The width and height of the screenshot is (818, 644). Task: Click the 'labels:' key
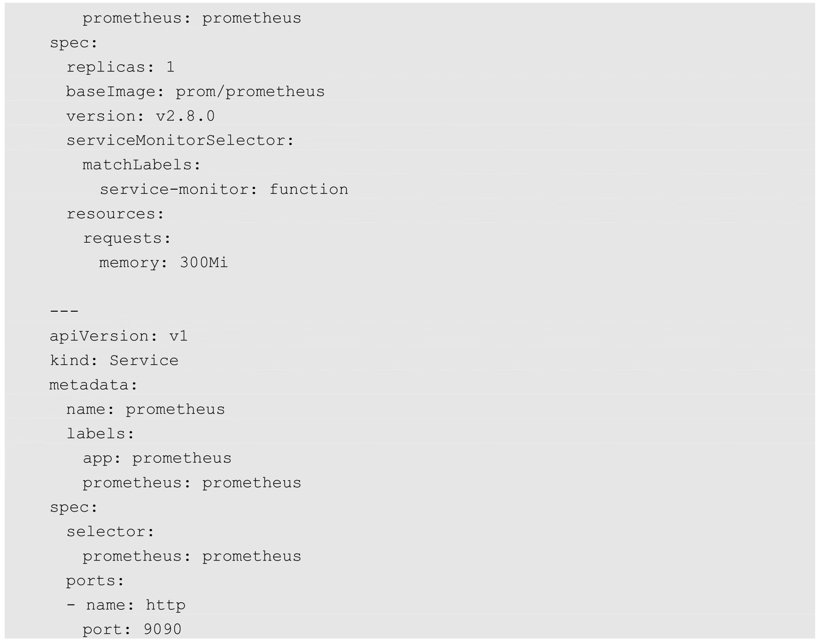click(100, 434)
